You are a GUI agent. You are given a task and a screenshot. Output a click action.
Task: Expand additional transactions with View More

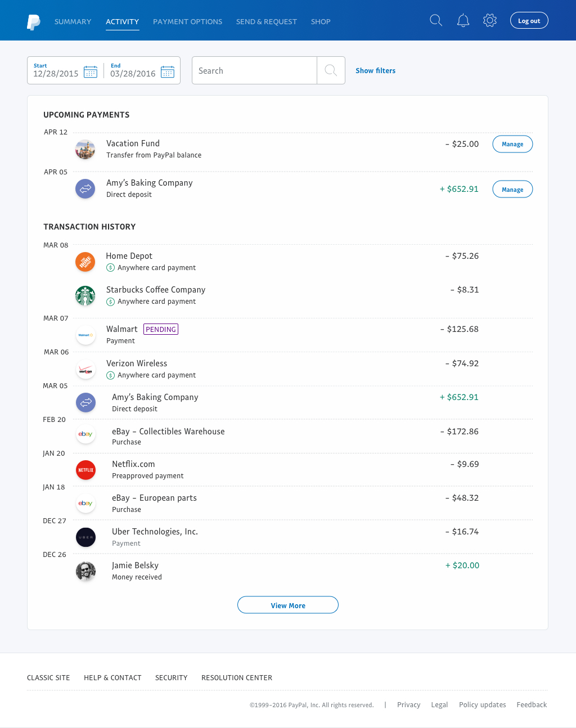click(x=287, y=605)
